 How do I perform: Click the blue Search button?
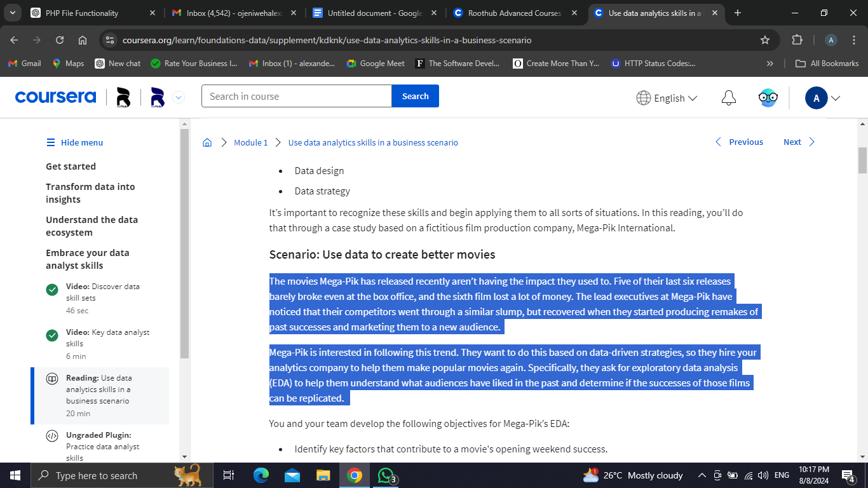coord(415,96)
